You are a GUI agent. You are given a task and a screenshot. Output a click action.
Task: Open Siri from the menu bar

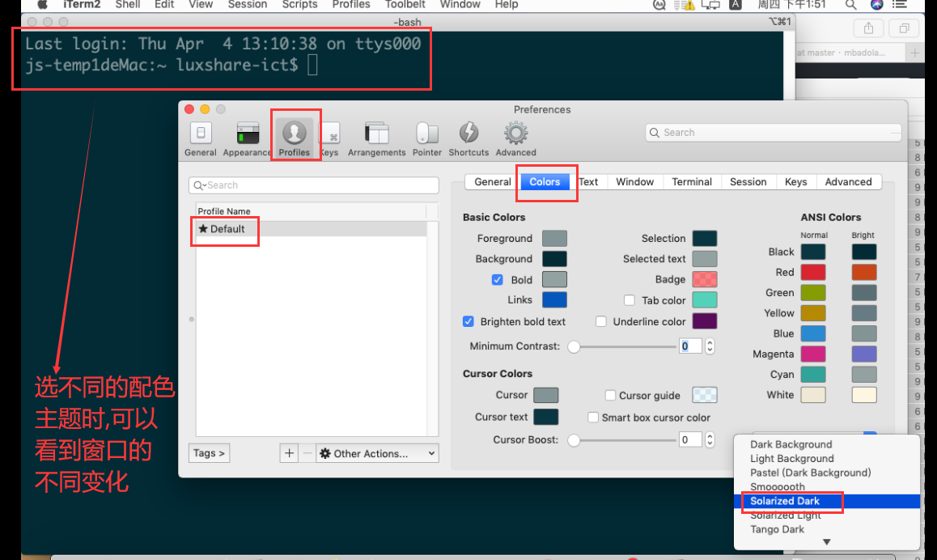(876, 5)
